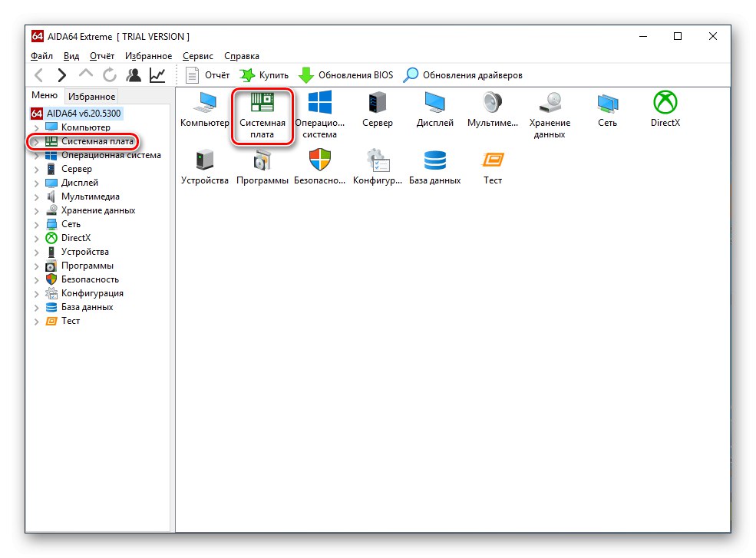This screenshot has width=756, height=558.
Task: Select Мультимедиа in the left tree
Action: (90, 196)
